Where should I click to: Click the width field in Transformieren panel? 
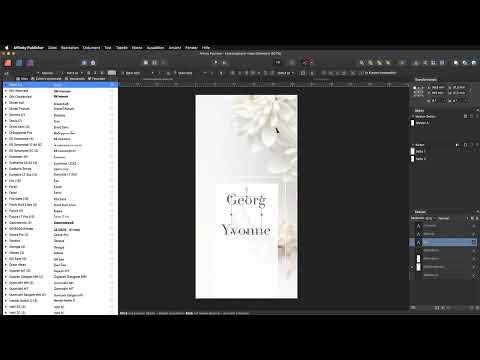tap(459, 88)
